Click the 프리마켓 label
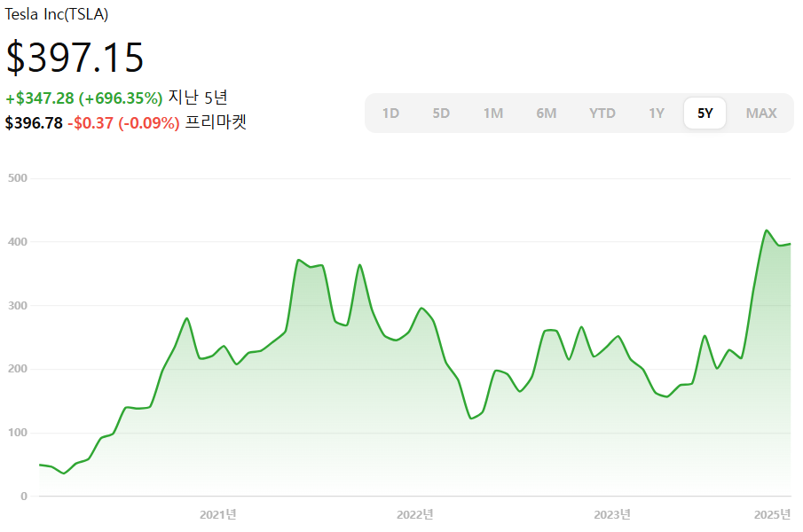 click(x=216, y=121)
